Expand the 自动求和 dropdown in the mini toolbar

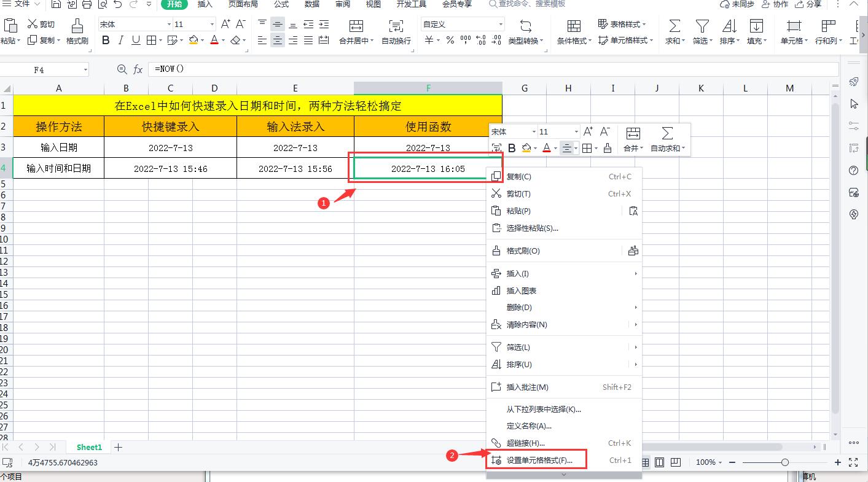coord(683,149)
